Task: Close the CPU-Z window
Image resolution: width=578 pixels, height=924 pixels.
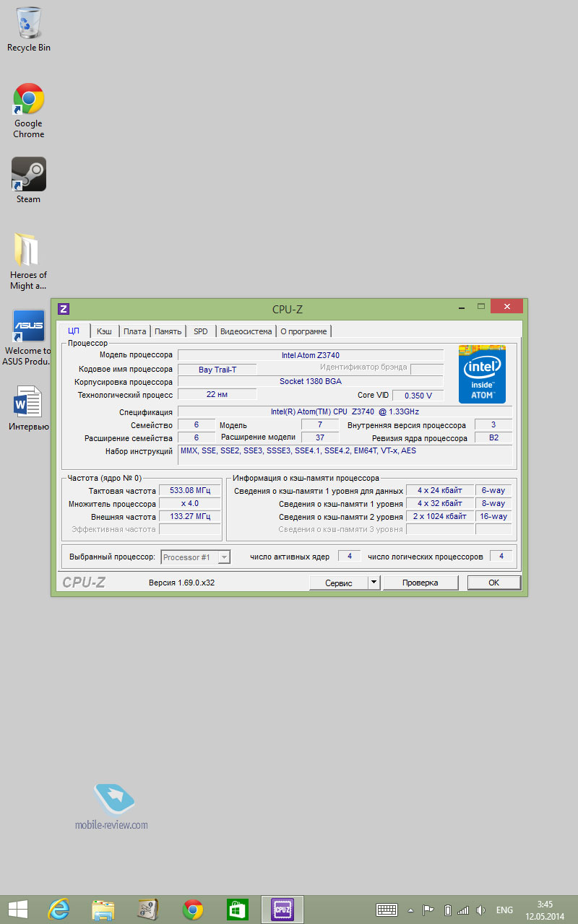Action: coord(506,307)
